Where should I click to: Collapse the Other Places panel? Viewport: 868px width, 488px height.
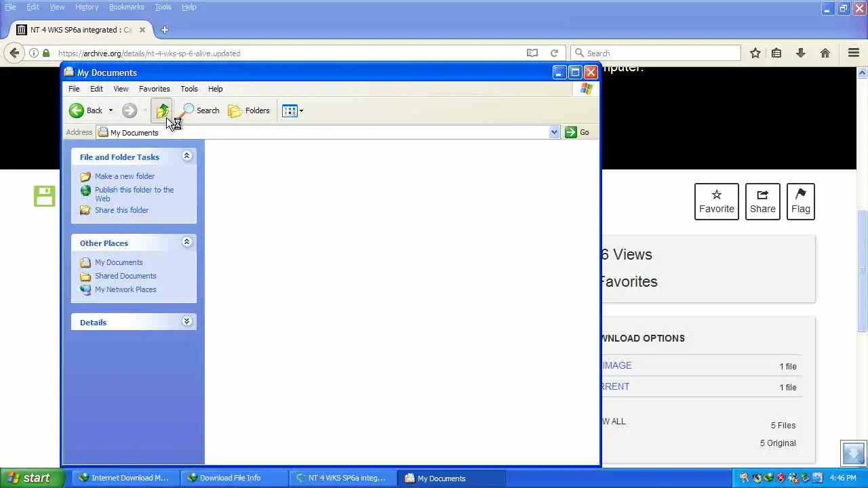coord(186,243)
